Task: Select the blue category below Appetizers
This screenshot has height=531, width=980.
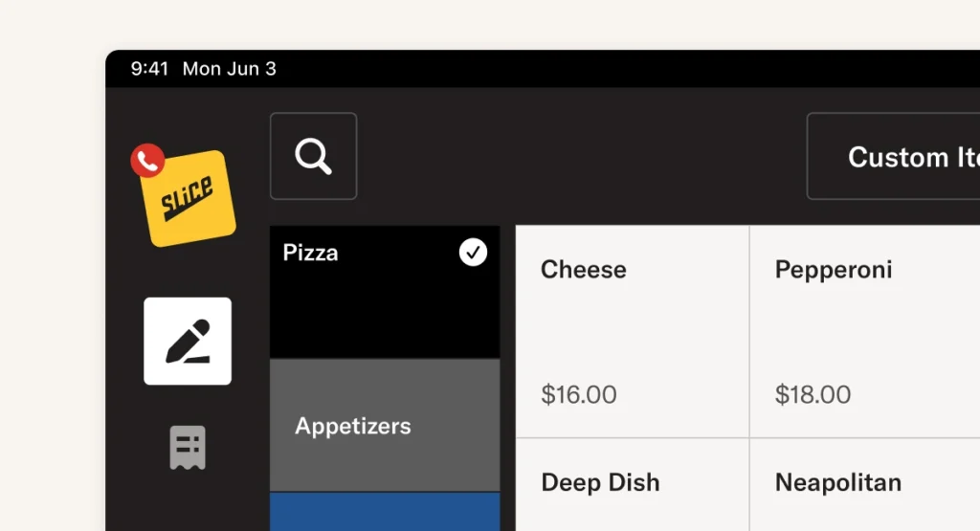Action: pyautogui.click(x=385, y=511)
